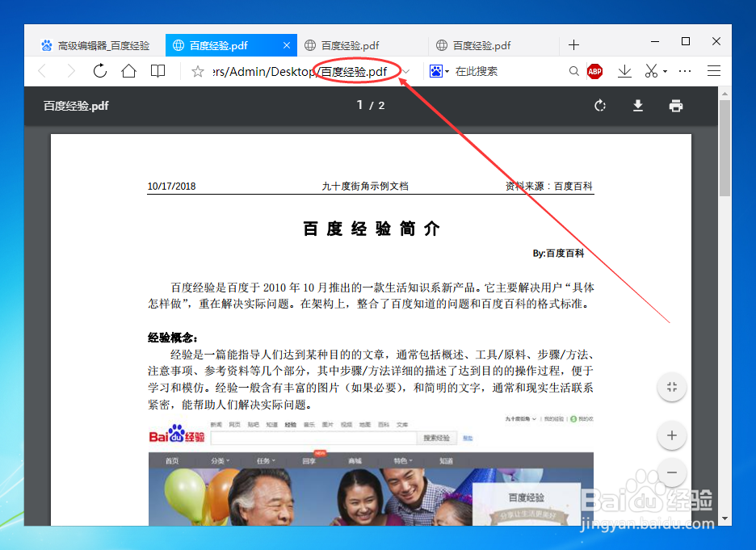
Task: Zoom in with the plus button
Action: tap(672, 436)
